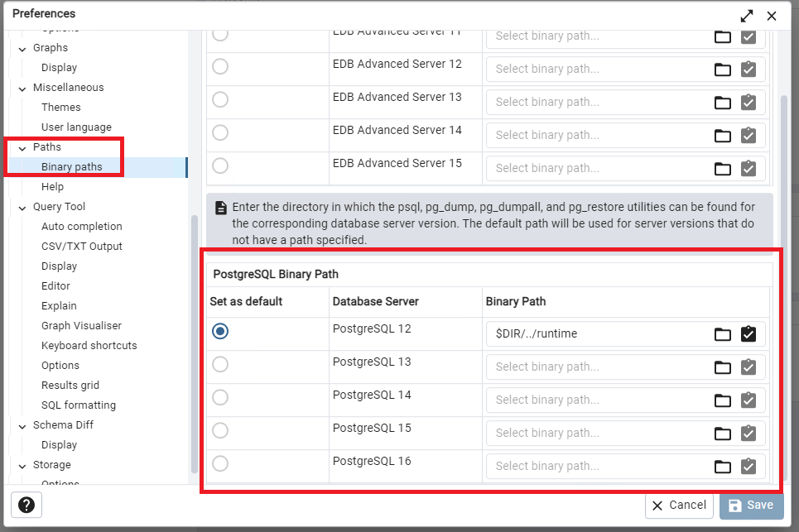Validate the PostgreSQL 12 binary path
Viewport: 799px width, 532px height.
pyautogui.click(x=748, y=334)
